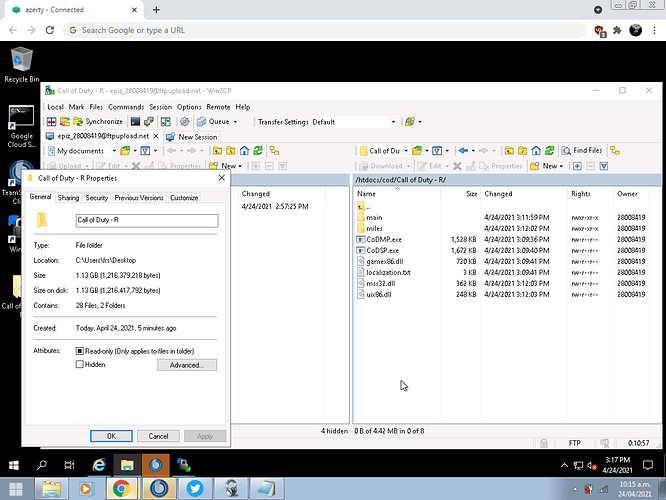Expand remote back history dropdown arrow
Screen dimensions: 666x500
(x=473, y=151)
